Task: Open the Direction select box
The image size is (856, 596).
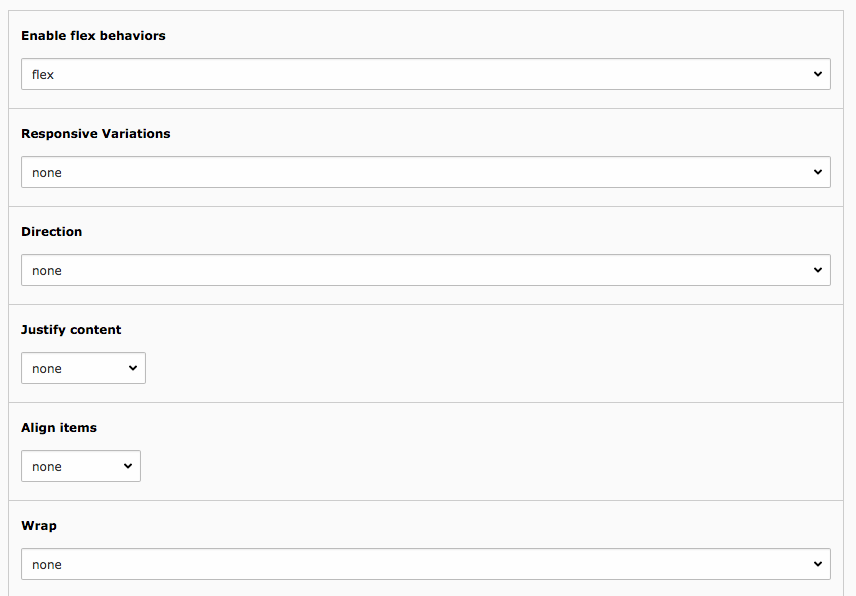Action: pyautogui.click(x=426, y=270)
